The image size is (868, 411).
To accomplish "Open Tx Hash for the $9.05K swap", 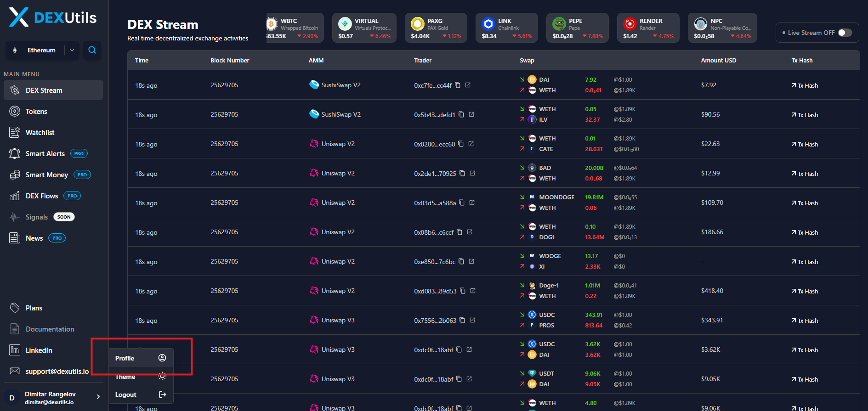I will point(805,379).
